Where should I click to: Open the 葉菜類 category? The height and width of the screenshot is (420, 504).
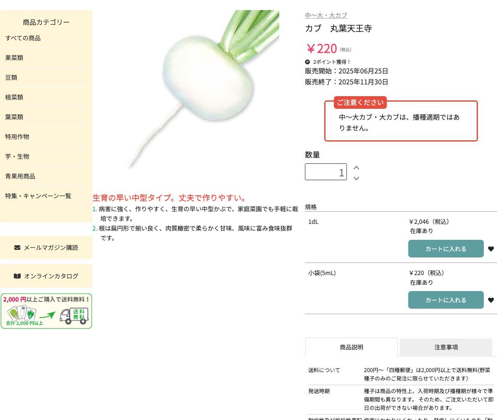[14, 117]
